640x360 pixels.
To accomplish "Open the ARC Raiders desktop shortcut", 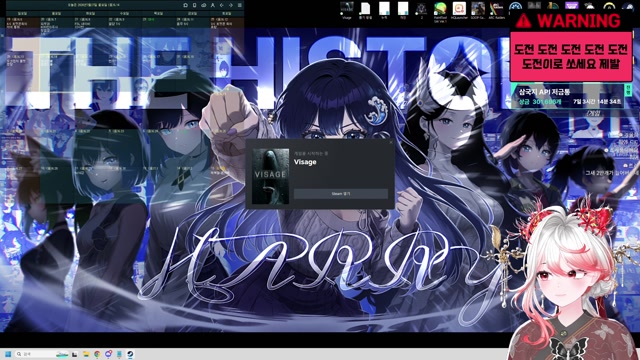I will tap(497, 10).
